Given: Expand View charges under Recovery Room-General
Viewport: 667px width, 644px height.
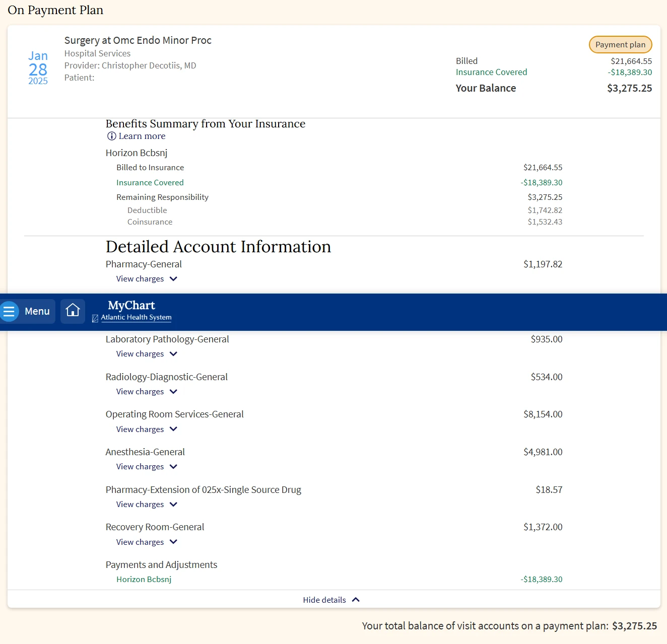Looking at the screenshot, I should click(147, 542).
